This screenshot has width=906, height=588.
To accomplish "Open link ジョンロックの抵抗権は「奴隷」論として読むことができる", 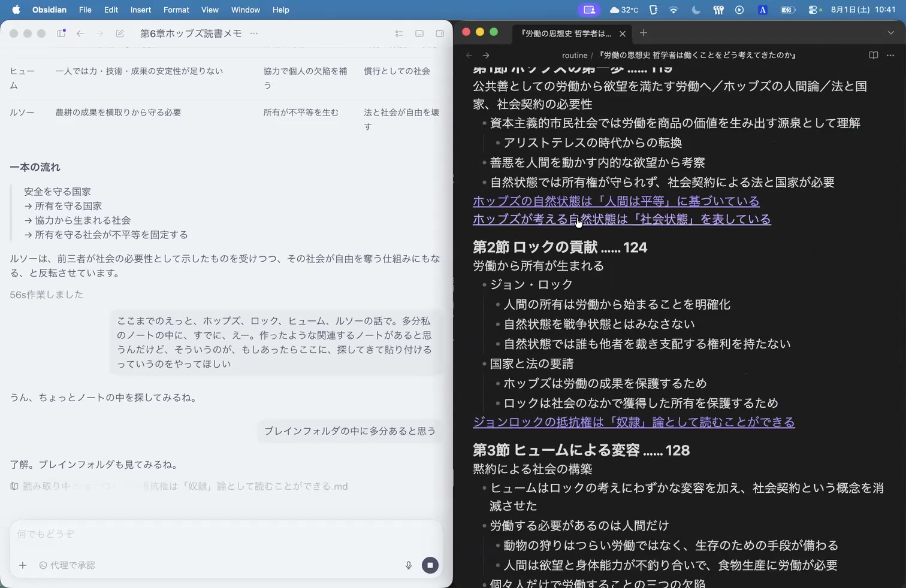I will [634, 422].
